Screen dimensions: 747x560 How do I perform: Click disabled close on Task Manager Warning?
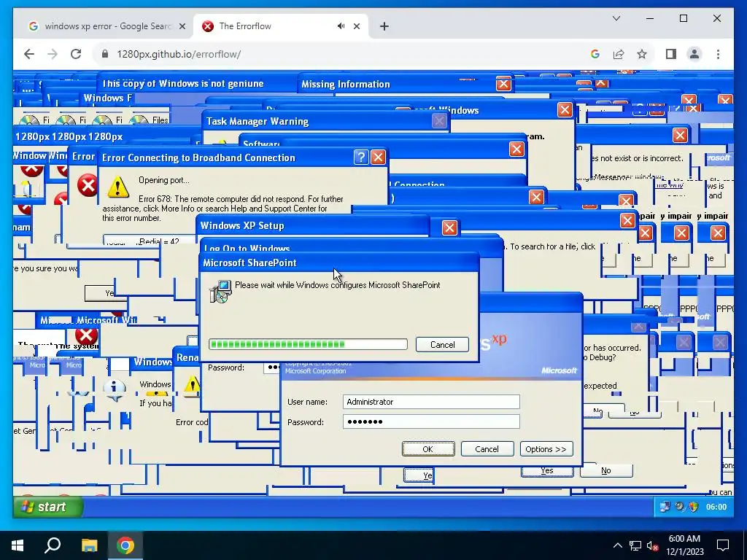click(439, 121)
